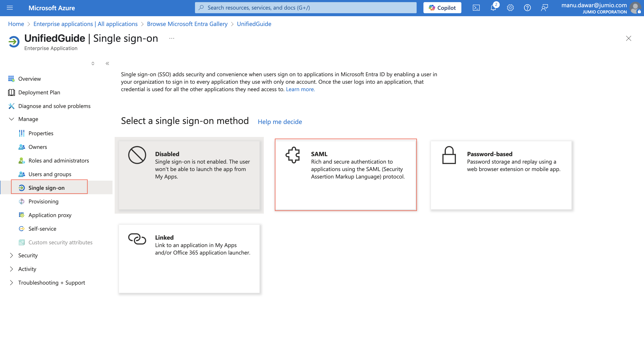Open the Cloud Shell terminal icon
The image size is (644, 357).
(x=476, y=8)
